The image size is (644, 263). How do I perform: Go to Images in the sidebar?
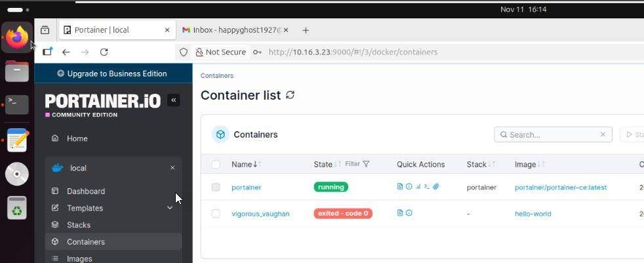(x=79, y=258)
